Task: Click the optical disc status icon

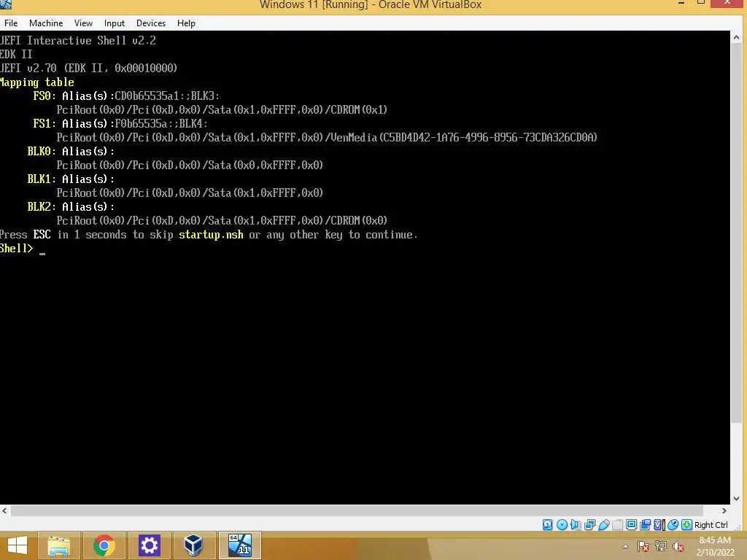Action: click(562, 525)
